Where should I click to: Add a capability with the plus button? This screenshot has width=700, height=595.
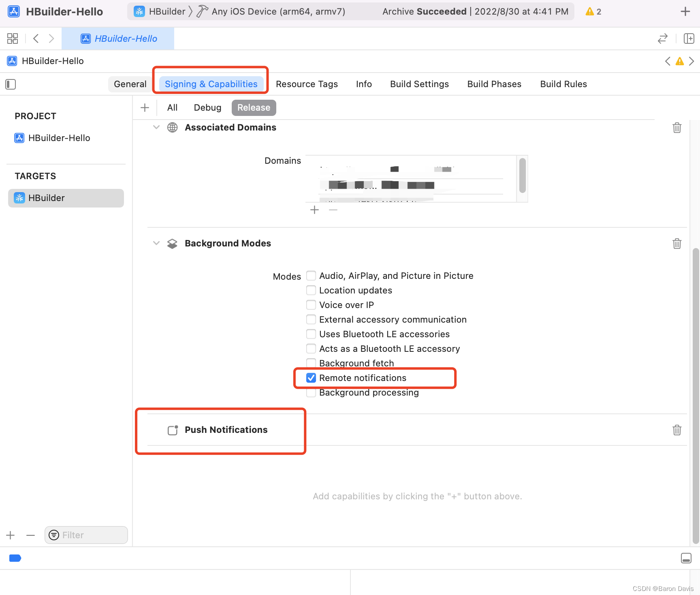click(x=145, y=107)
